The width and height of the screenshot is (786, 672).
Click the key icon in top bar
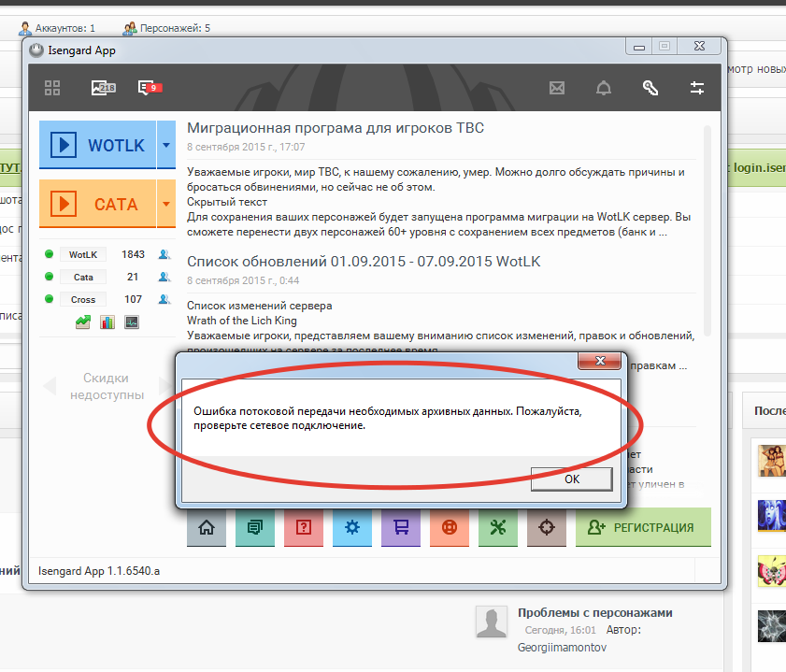650,88
